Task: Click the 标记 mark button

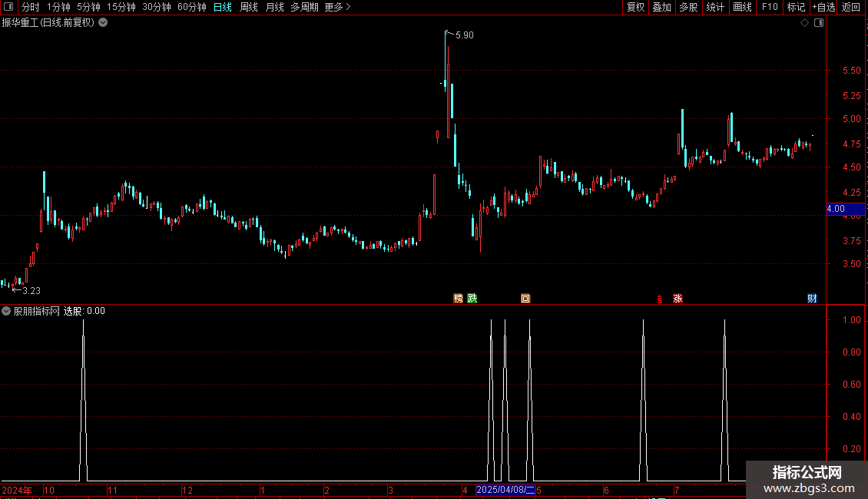Action: tap(796, 7)
